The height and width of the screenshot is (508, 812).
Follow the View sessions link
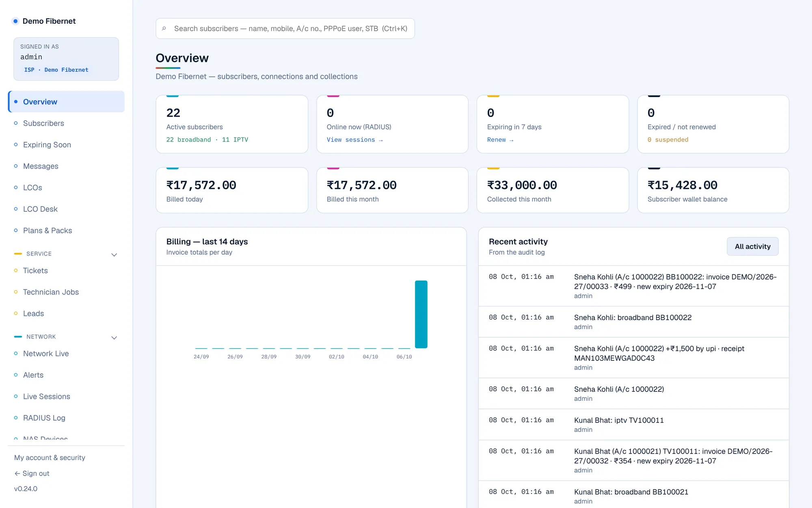(x=354, y=140)
